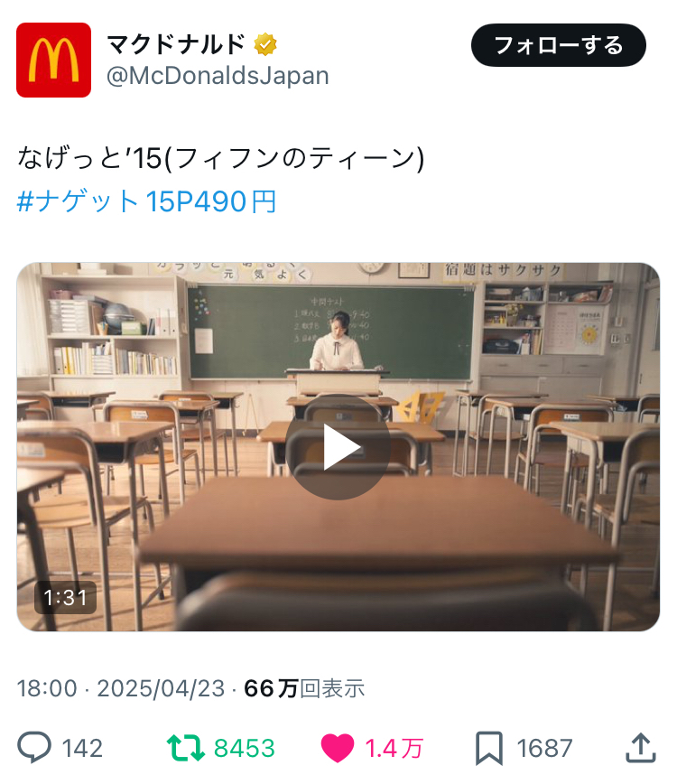Open the #ナゲット15P490円 hashtag link
The image size is (677, 784).
[146, 201]
